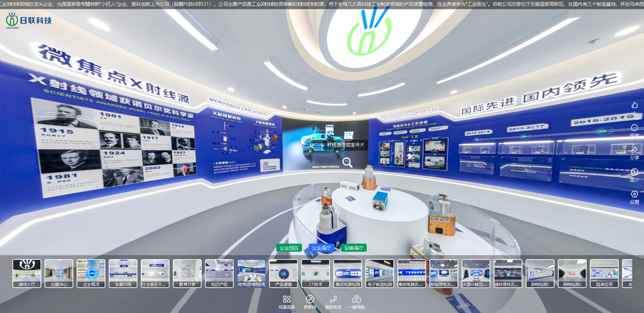Image resolution: width=644 pixels, height=313 pixels.
Task: Open the 接待大厅 scene thumbnail
Action: pos(26,273)
